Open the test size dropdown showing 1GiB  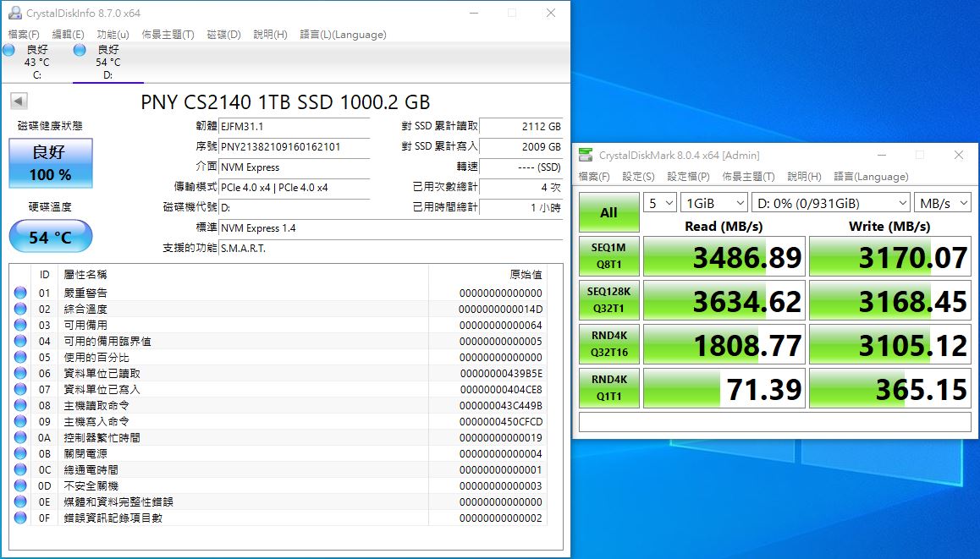pyautogui.click(x=713, y=203)
